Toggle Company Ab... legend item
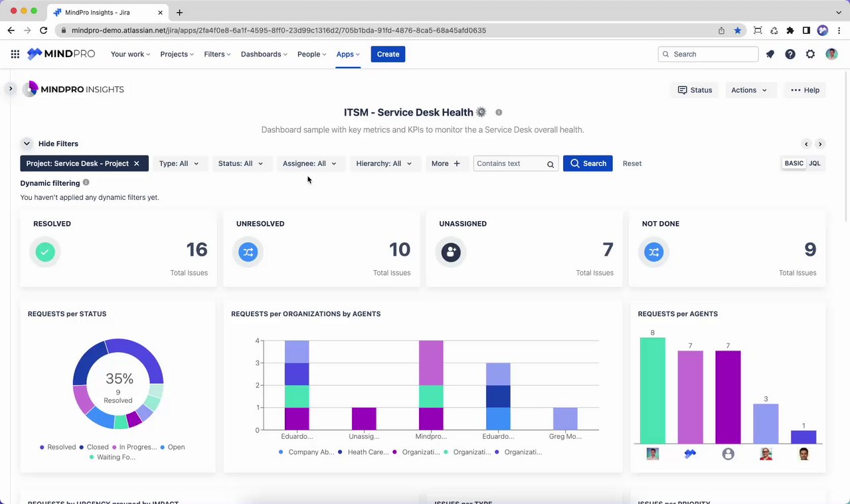The height and width of the screenshot is (504, 850). (306, 452)
